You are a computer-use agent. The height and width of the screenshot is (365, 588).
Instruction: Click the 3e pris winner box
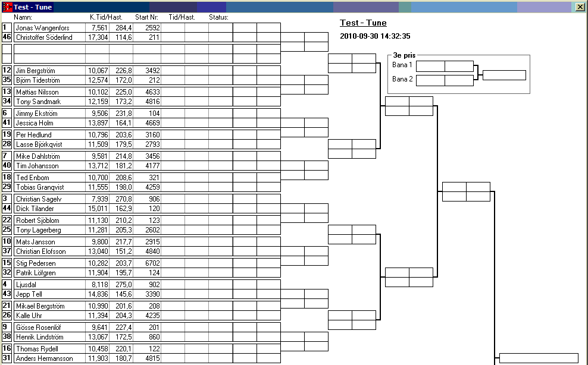(504, 75)
